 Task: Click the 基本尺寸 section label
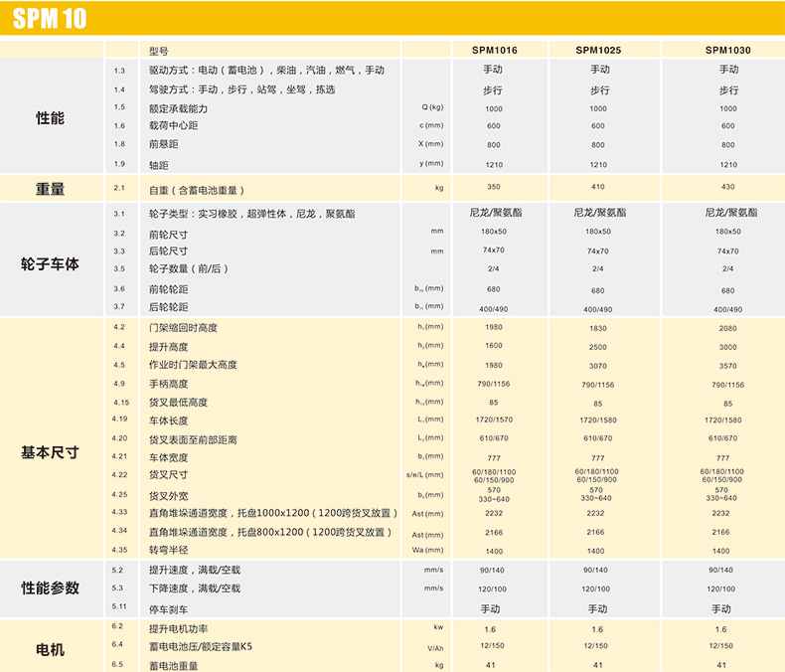[50, 452]
